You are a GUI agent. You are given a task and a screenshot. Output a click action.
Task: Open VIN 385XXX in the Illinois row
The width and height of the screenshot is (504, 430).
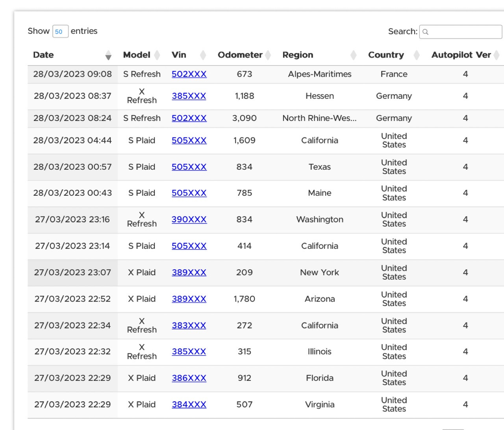[x=189, y=352]
